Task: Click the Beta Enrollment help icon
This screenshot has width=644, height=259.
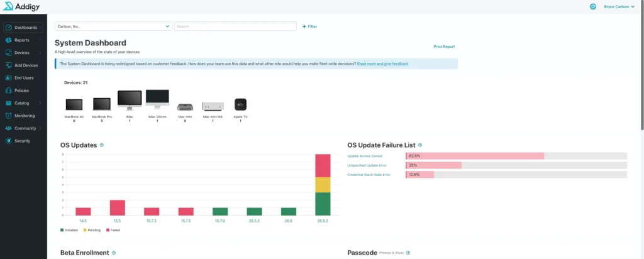Action: tap(114, 253)
